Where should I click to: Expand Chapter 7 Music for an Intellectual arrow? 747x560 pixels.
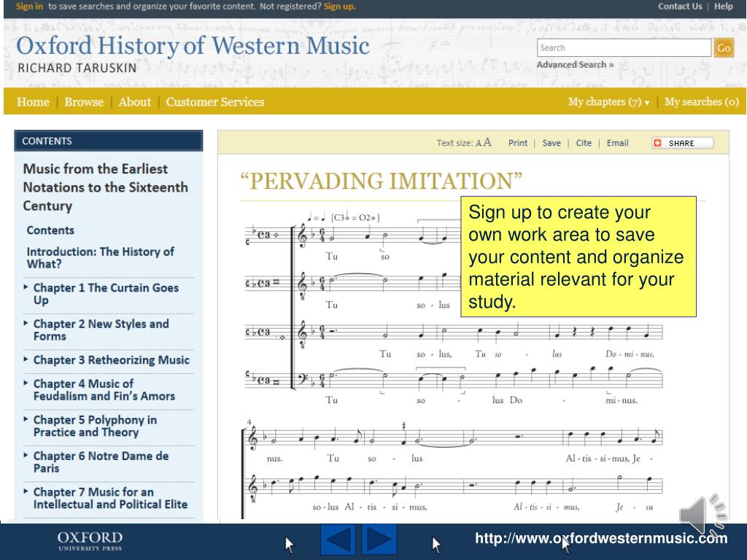(x=26, y=492)
